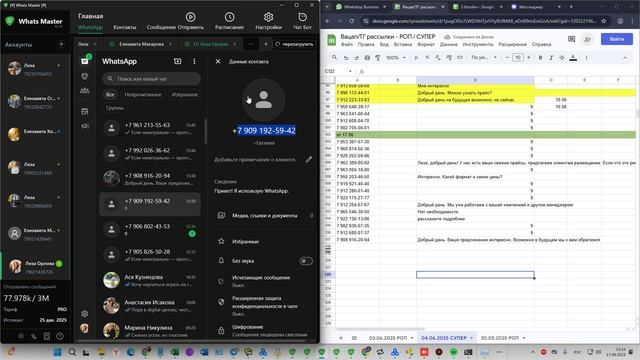640x360 pixels.
Task: Click the перезагрузить reload button
Action: coord(294,44)
